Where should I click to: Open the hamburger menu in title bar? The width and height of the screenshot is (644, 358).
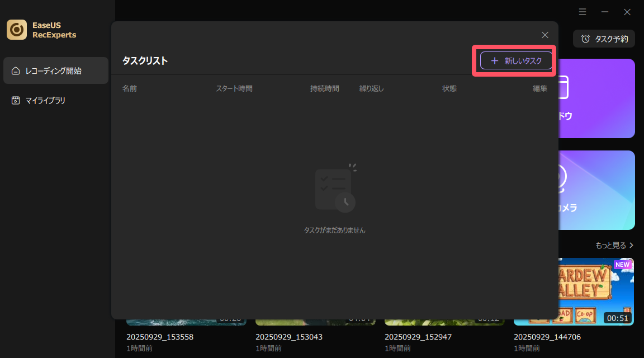(583, 12)
